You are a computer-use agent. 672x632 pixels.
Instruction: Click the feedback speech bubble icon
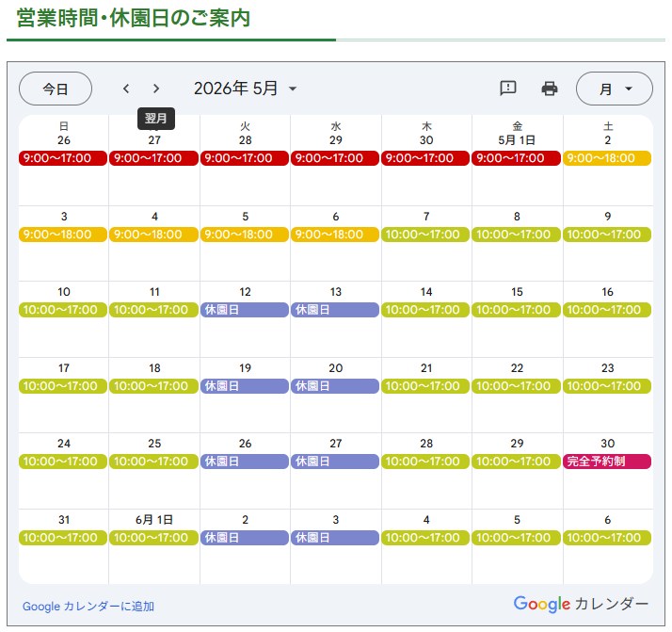click(x=508, y=89)
